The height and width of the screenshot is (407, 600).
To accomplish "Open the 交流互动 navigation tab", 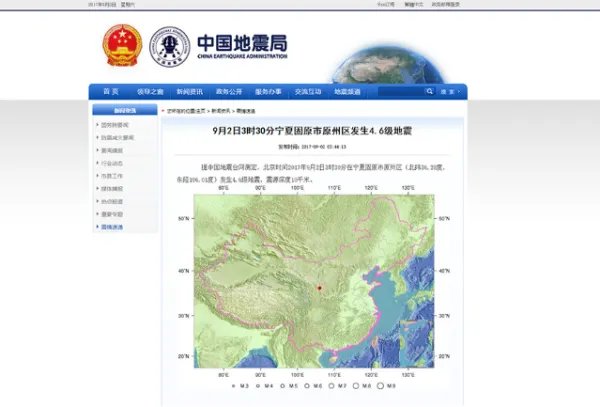I will [308, 92].
